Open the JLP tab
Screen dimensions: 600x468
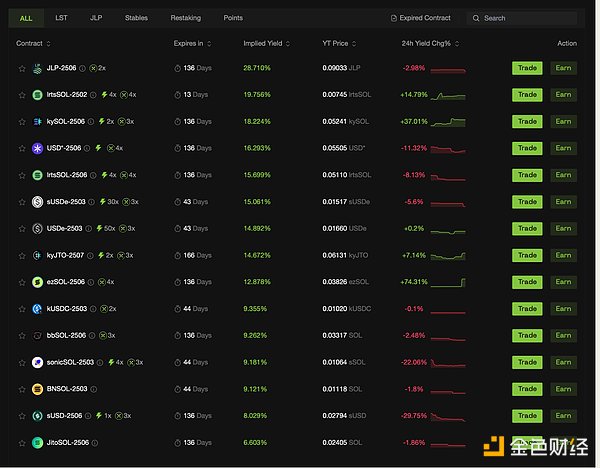coord(96,18)
